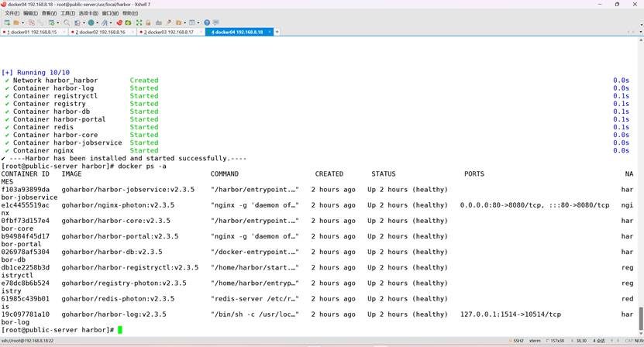Click the terminal cursor at the prompt
Screen dimensions: 644x347
pos(120,330)
